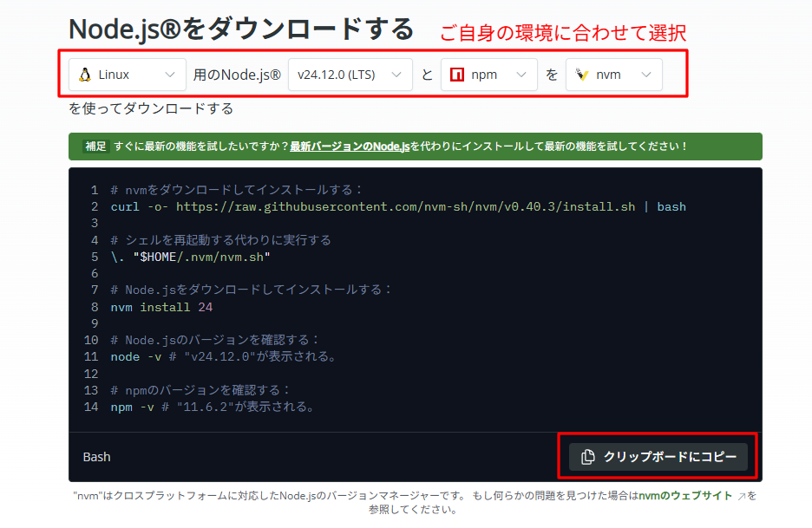
Task: Click the 'node -v' code line
Action: tap(222, 356)
